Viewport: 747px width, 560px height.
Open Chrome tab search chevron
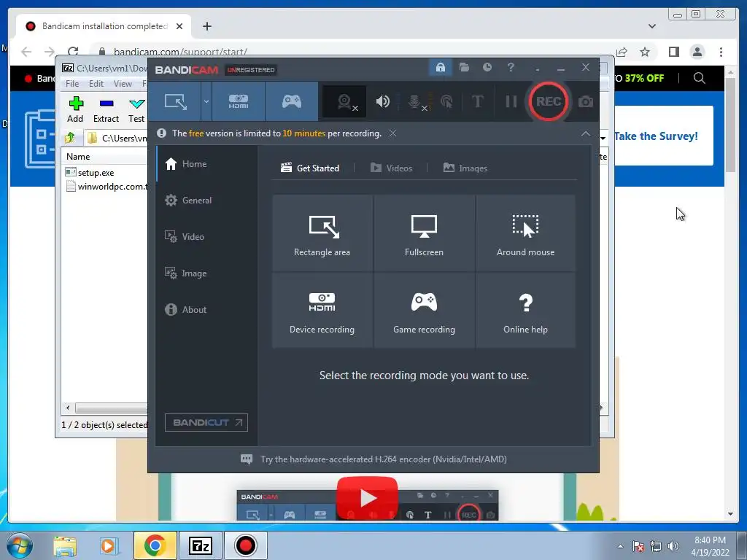point(651,26)
